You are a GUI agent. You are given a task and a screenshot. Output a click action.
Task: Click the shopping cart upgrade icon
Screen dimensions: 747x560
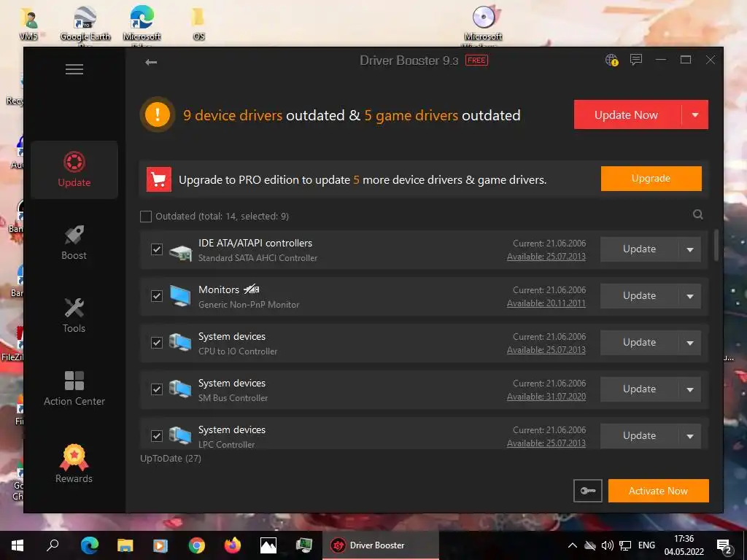tap(158, 179)
